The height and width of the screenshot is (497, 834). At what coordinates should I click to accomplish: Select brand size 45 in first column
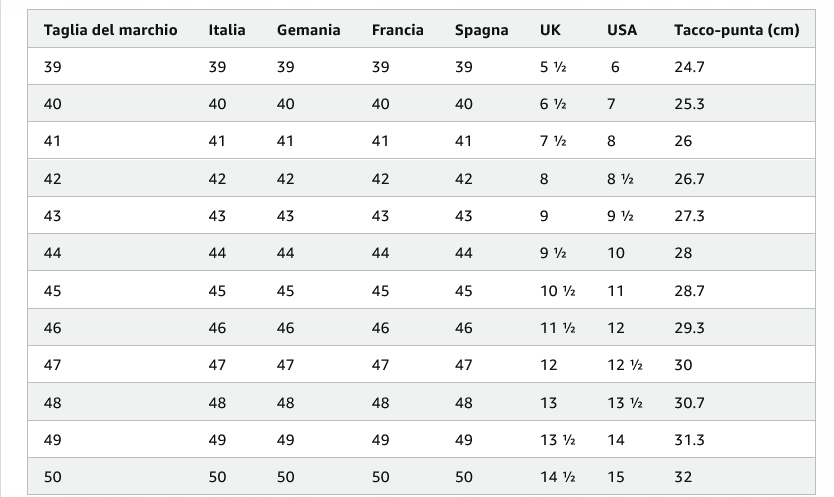tap(53, 291)
